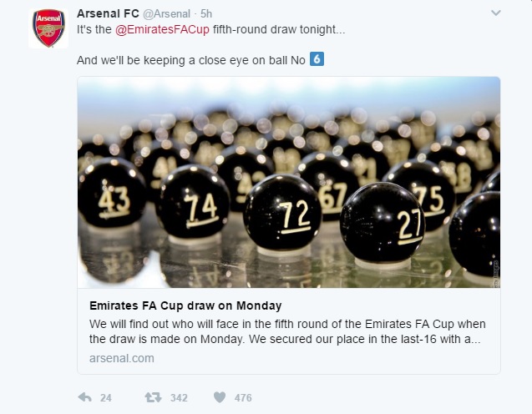Open the Arsenal crest profile picture
Viewport: 532px width, 414px height.
[x=48, y=28]
